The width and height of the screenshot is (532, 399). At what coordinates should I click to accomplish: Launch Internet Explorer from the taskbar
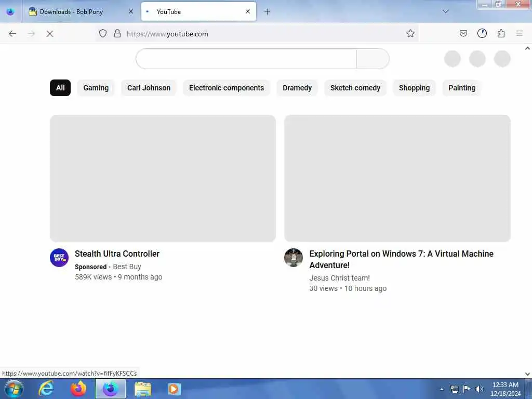(46, 389)
